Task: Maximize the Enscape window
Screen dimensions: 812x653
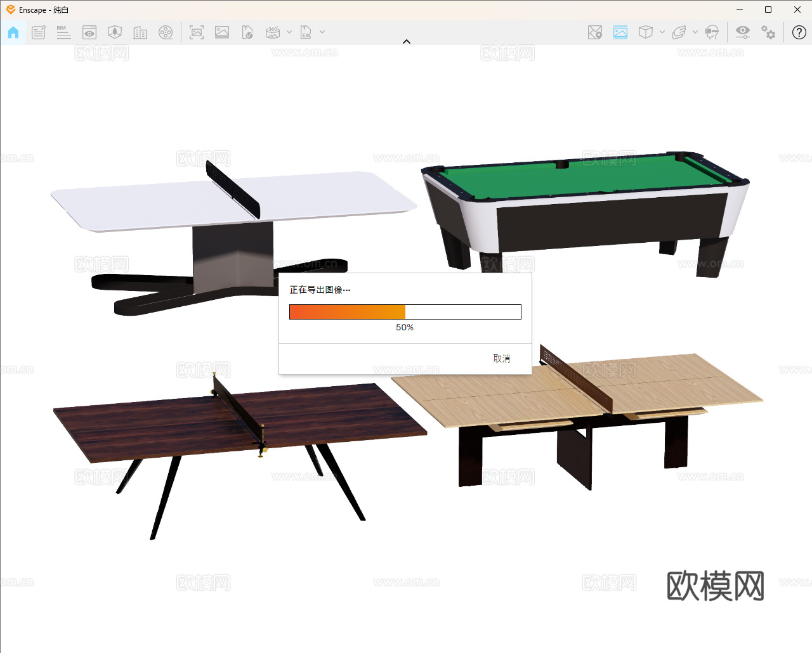Action: click(768, 10)
